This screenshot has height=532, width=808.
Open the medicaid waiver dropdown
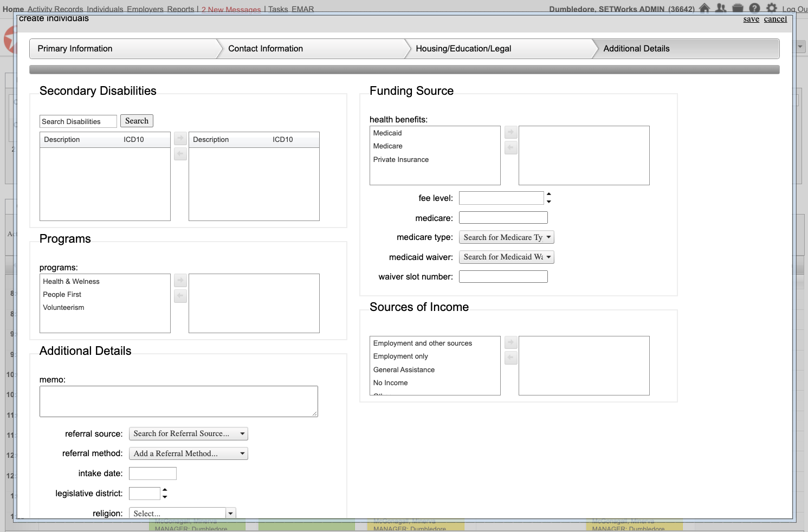506,257
